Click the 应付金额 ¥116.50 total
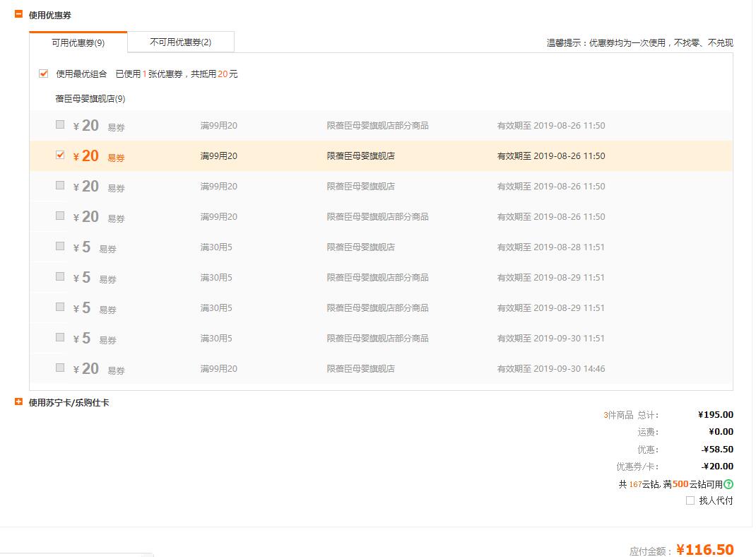Screen dimensions: 756x557 coord(705,549)
